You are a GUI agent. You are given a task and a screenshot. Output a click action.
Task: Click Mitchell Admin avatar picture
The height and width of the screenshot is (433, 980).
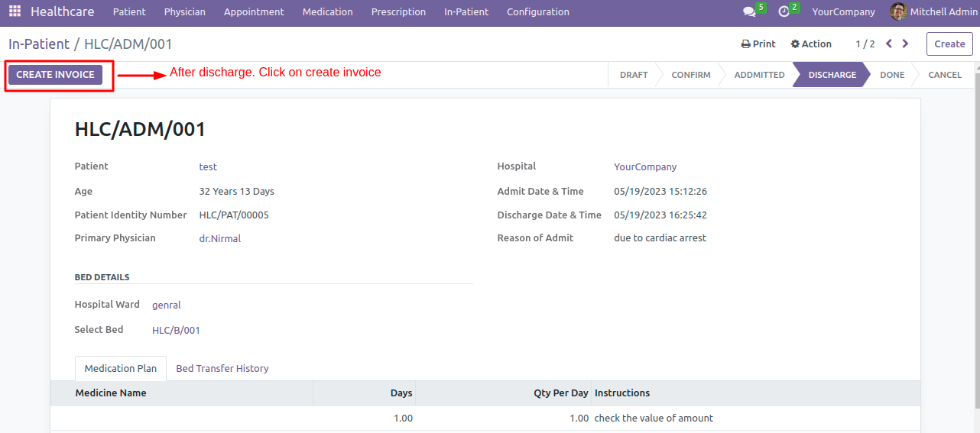pos(898,11)
